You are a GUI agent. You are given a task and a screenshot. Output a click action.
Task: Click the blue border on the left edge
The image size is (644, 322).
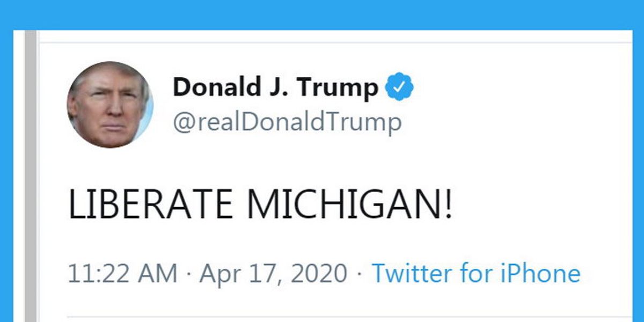6,177
